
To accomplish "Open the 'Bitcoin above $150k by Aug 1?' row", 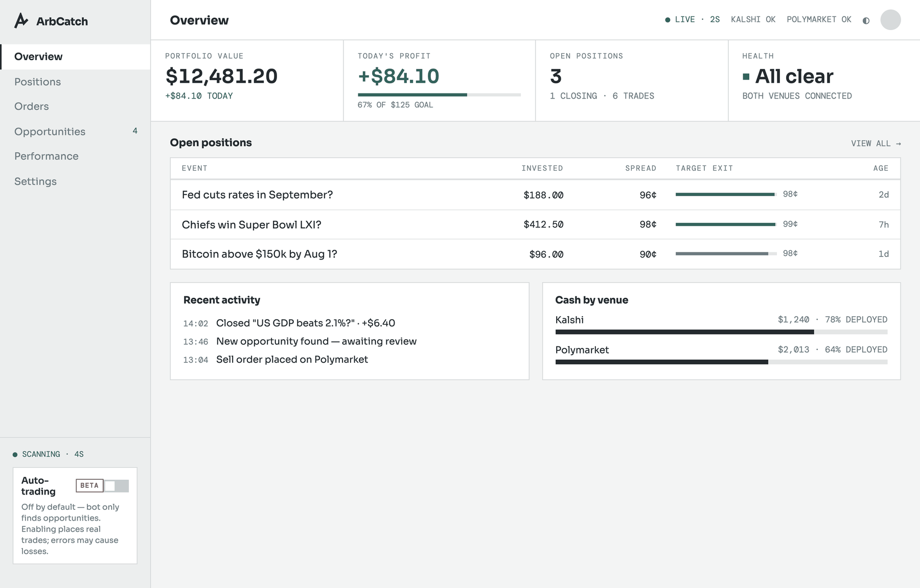I will (535, 254).
